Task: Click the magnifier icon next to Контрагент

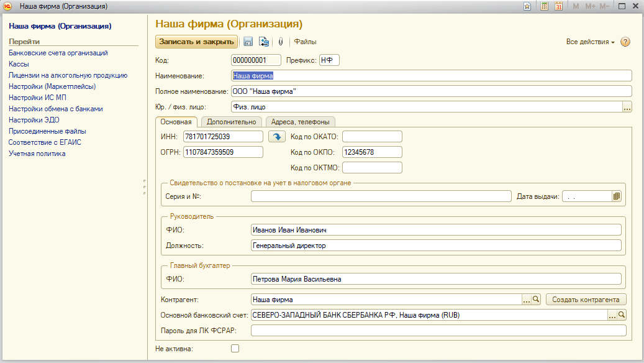Action: tap(537, 300)
